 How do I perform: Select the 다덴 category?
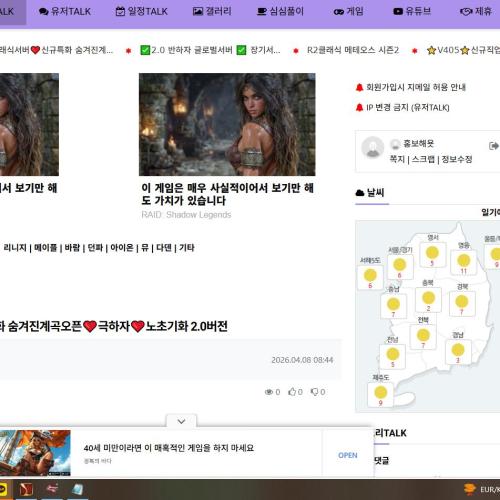(x=164, y=248)
